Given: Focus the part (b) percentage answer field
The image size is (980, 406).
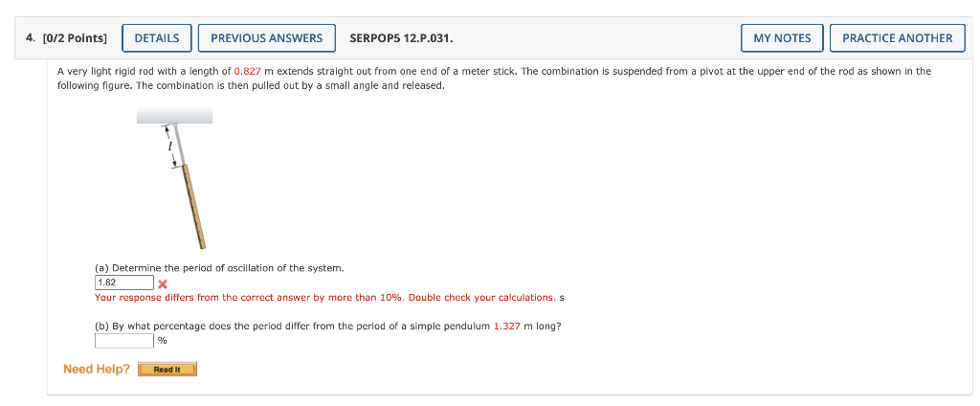Looking at the screenshot, I should pos(123,341).
